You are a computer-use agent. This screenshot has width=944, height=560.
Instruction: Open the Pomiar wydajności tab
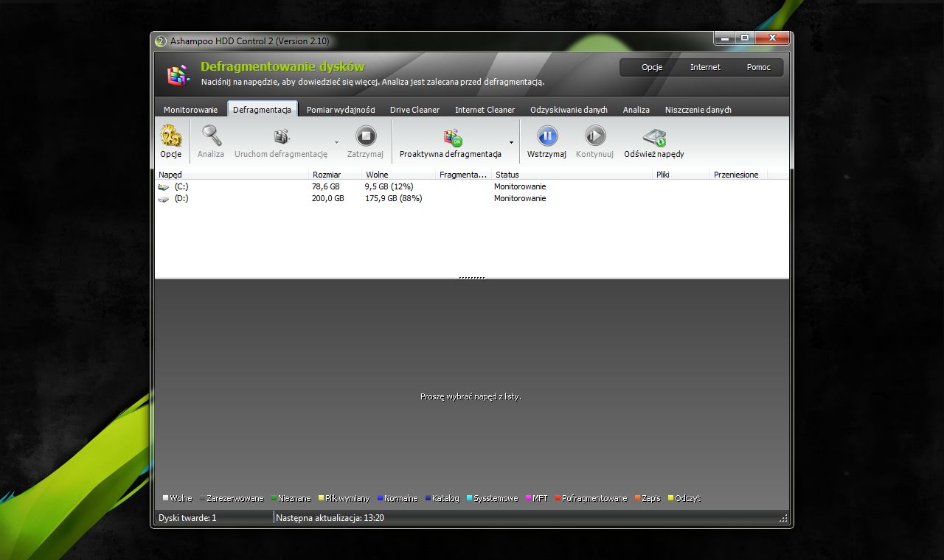click(341, 110)
